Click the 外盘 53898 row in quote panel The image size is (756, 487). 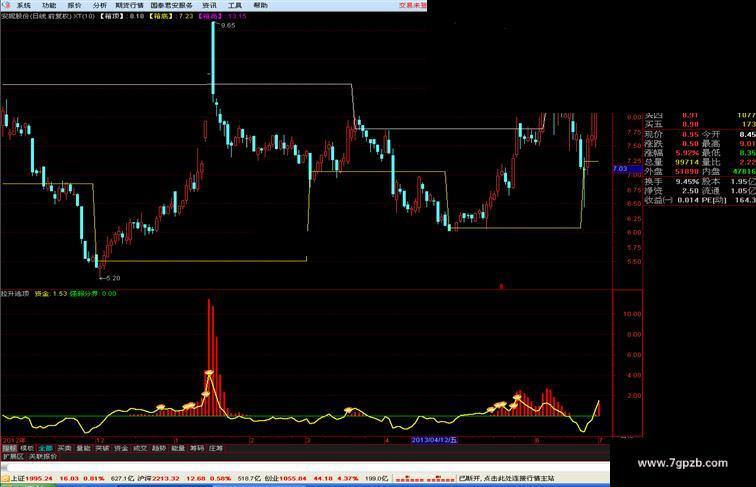672,171
